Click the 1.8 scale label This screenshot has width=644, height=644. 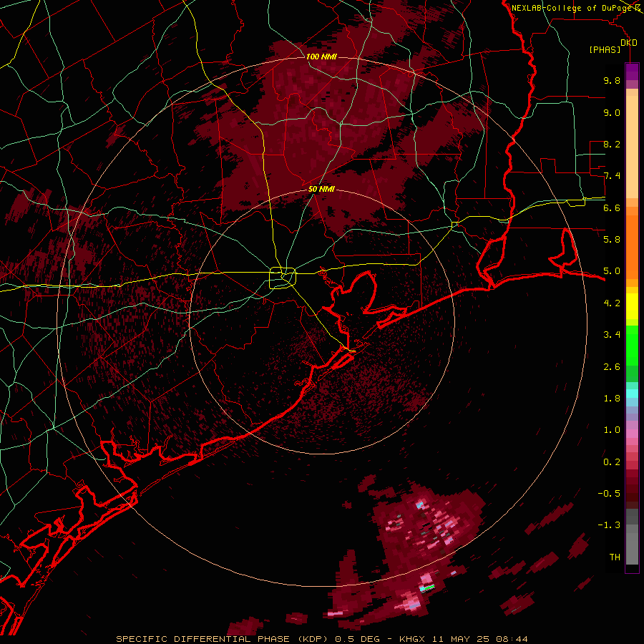tap(612, 399)
